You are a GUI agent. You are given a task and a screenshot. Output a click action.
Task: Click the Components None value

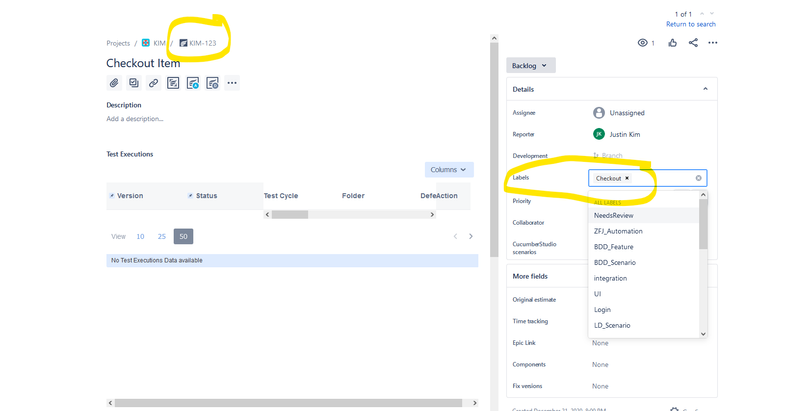[x=600, y=364]
